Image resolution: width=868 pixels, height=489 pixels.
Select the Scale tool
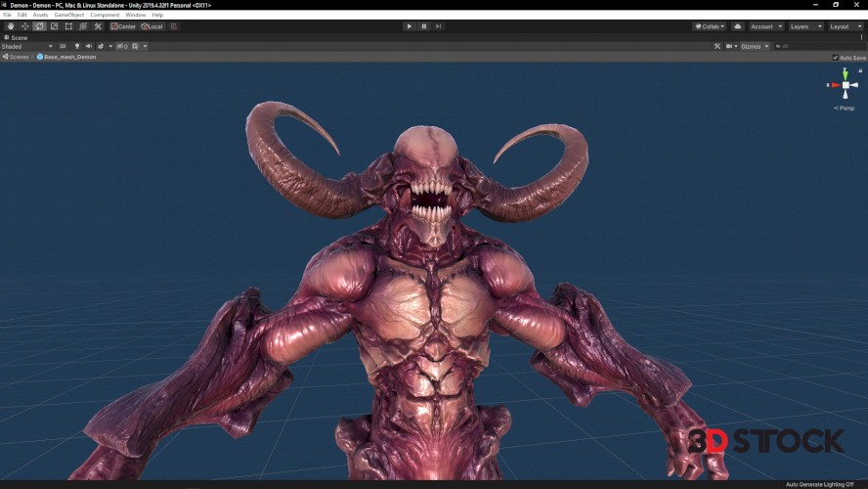click(x=55, y=26)
